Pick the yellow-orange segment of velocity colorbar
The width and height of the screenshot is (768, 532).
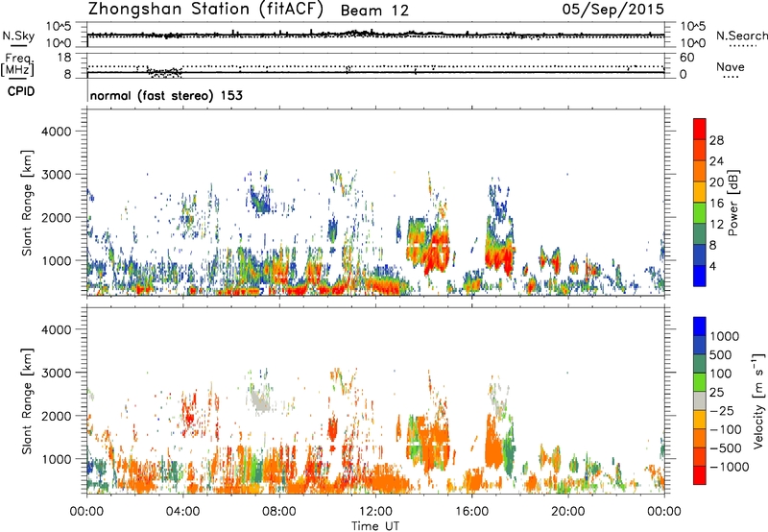tap(700, 420)
